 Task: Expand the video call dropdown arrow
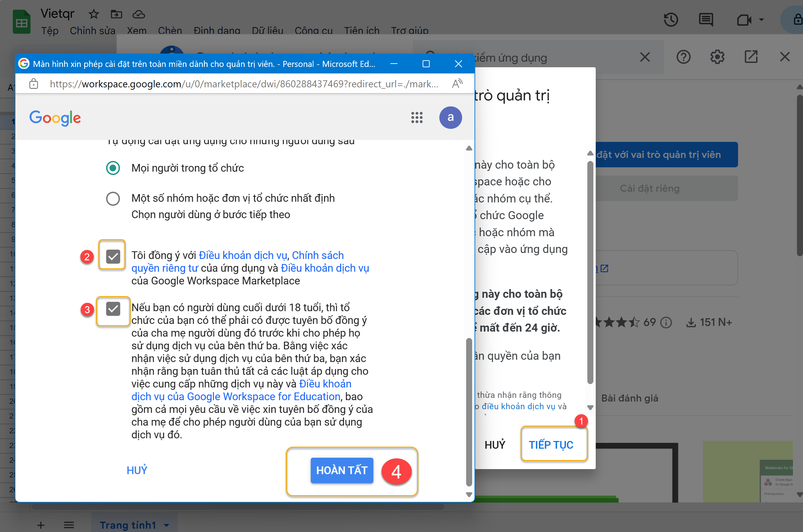click(761, 20)
